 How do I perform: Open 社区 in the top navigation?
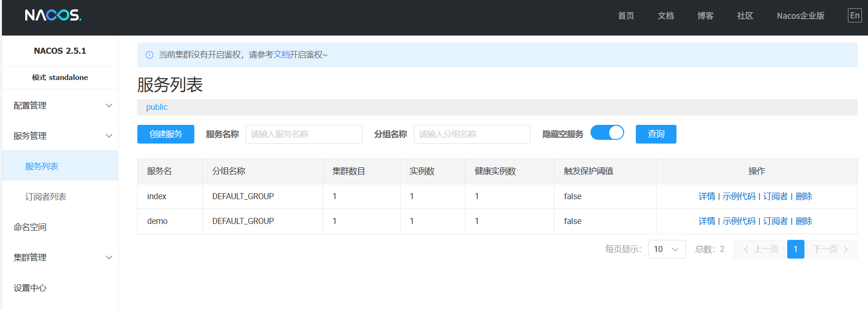tap(745, 16)
